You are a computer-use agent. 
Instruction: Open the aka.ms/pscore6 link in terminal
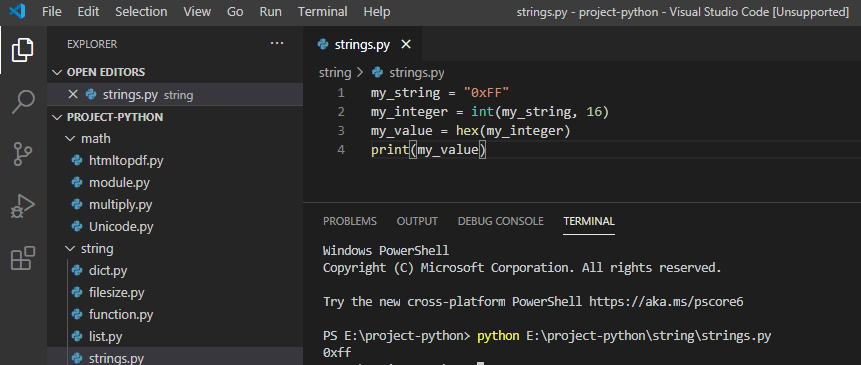666,301
